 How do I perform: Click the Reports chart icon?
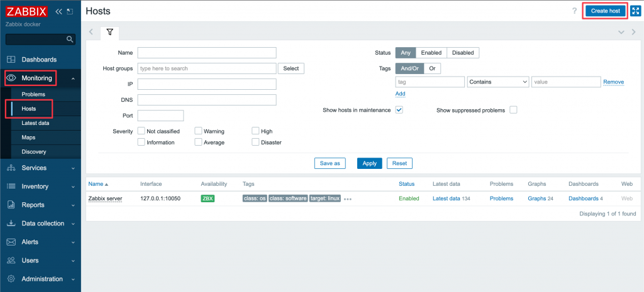[11, 205]
